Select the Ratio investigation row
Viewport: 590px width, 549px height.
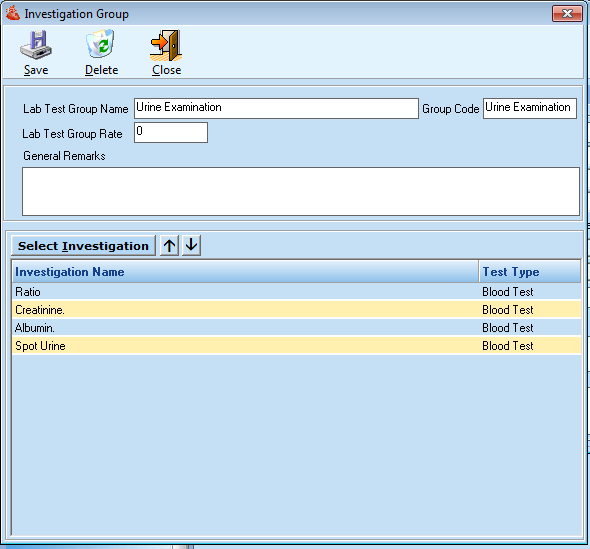[x=297, y=292]
